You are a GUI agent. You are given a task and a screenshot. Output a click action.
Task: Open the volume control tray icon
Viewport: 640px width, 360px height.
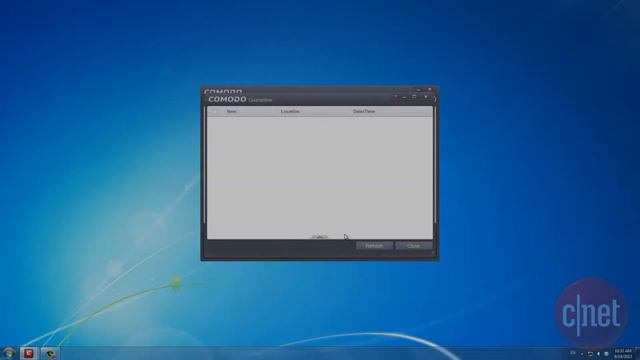tap(598, 353)
